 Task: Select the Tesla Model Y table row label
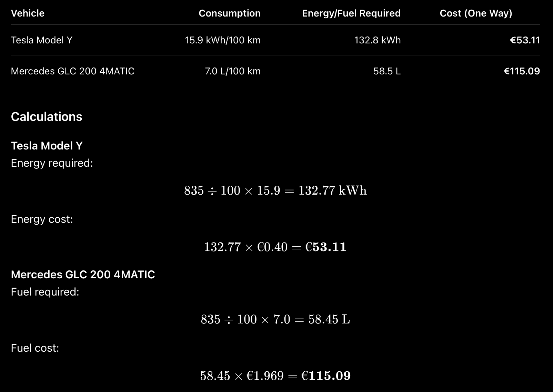[42, 40]
